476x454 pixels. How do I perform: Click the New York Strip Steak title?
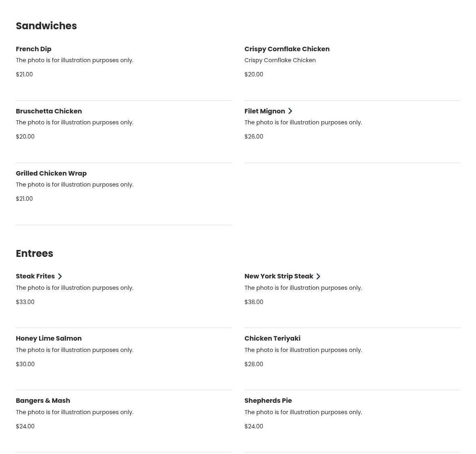tap(279, 276)
